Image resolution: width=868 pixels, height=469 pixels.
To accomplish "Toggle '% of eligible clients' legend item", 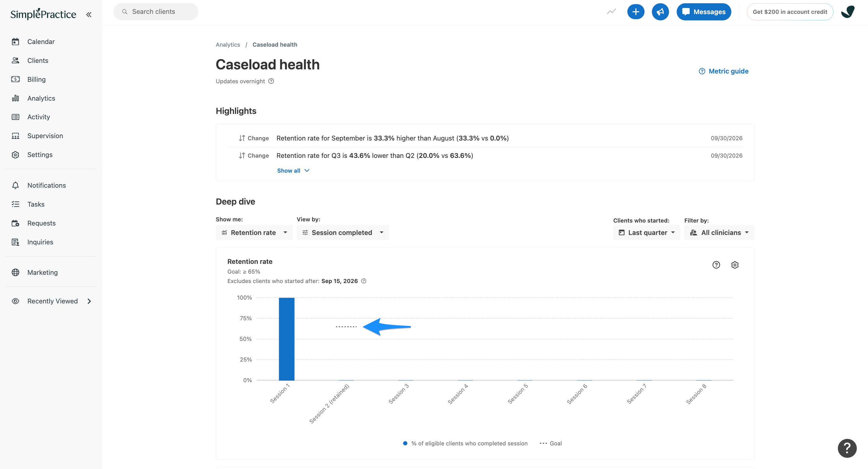I will [x=465, y=443].
